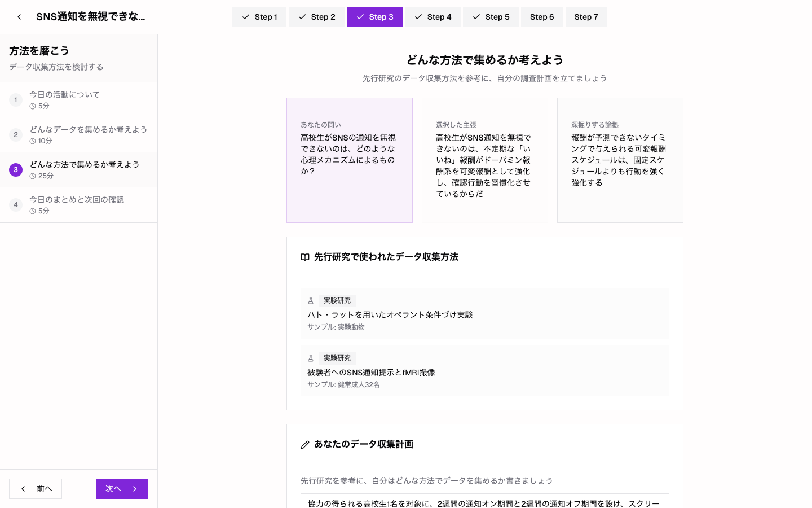Click the 選択した主張 card
Viewport: 812px width, 508px height.
point(485,160)
